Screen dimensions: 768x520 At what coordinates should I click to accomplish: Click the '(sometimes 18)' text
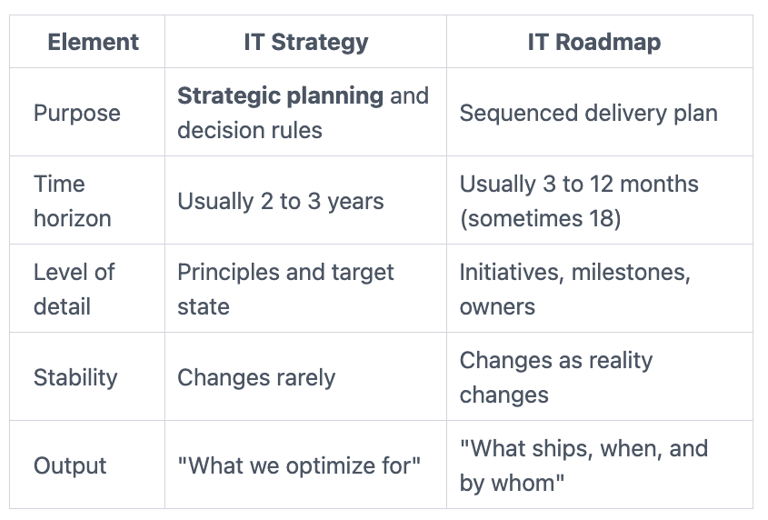coord(540,218)
